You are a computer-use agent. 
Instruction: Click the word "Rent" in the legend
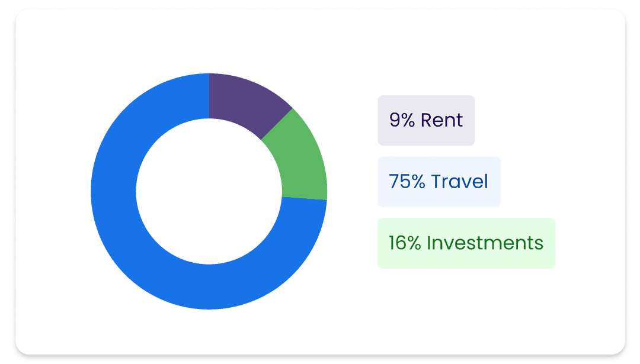(x=441, y=120)
